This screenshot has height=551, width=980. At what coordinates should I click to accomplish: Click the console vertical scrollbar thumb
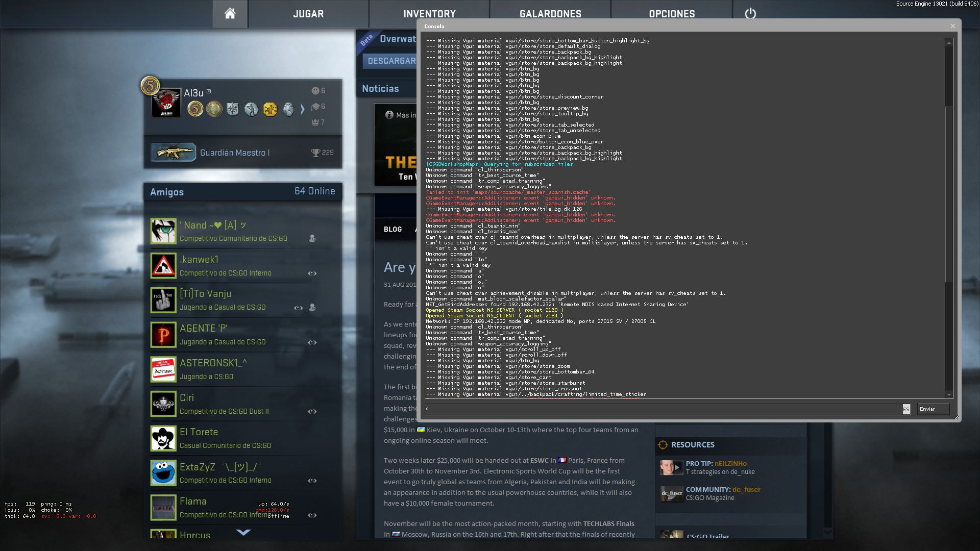tap(949, 194)
